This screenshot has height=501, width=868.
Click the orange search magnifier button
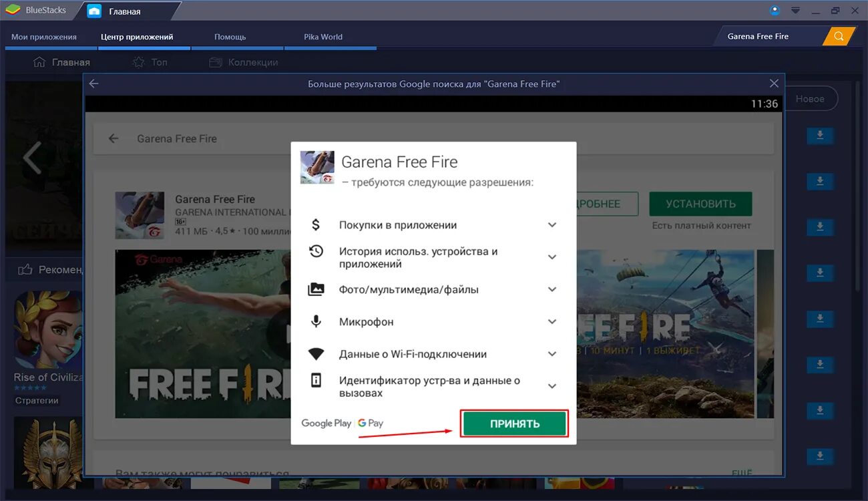(839, 36)
